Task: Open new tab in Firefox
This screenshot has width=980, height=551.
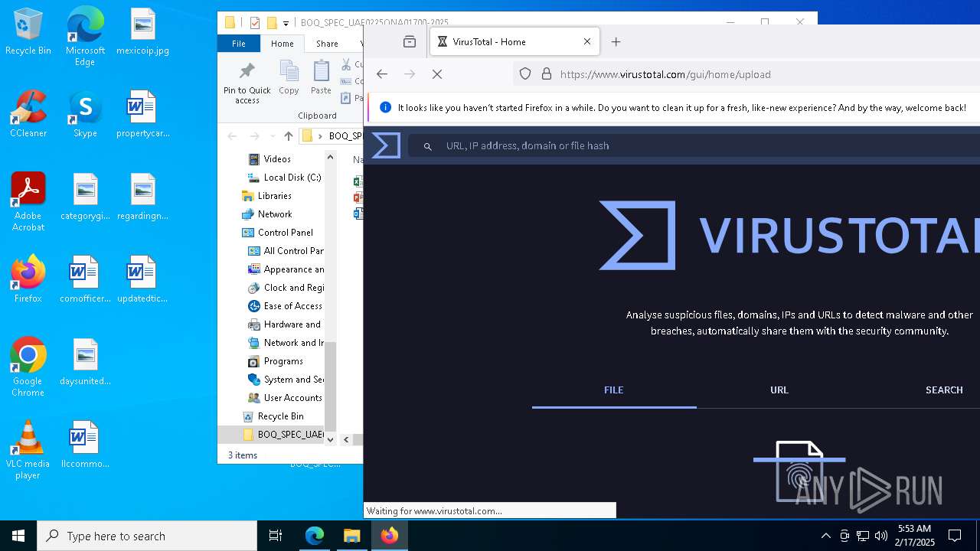Action: click(x=616, y=42)
